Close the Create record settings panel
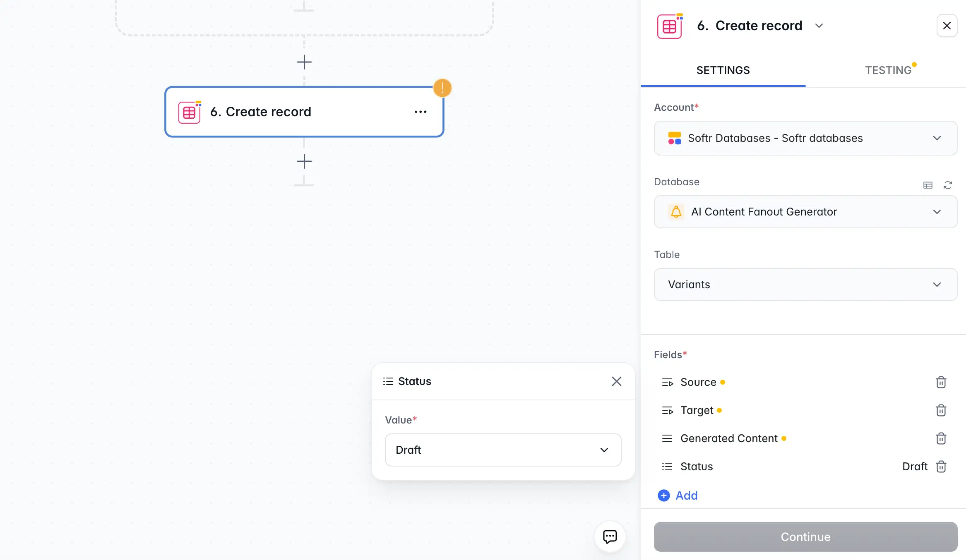 (947, 26)
